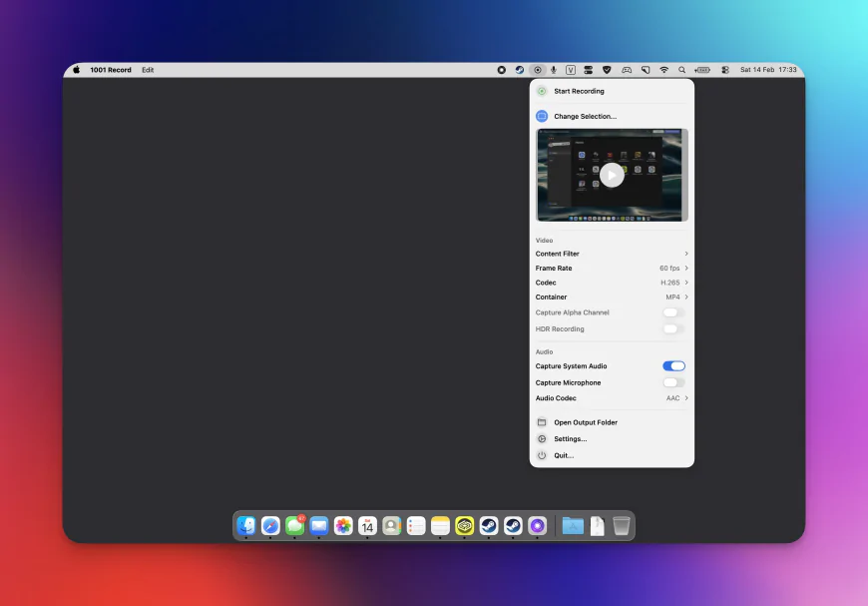Open the Codec H.265 submenu

click(611, 283)
